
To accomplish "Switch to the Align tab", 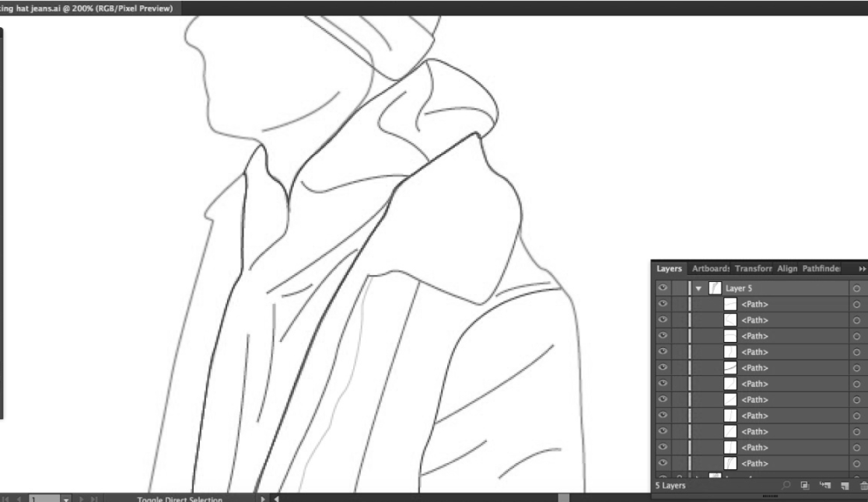I will point(786,268).
